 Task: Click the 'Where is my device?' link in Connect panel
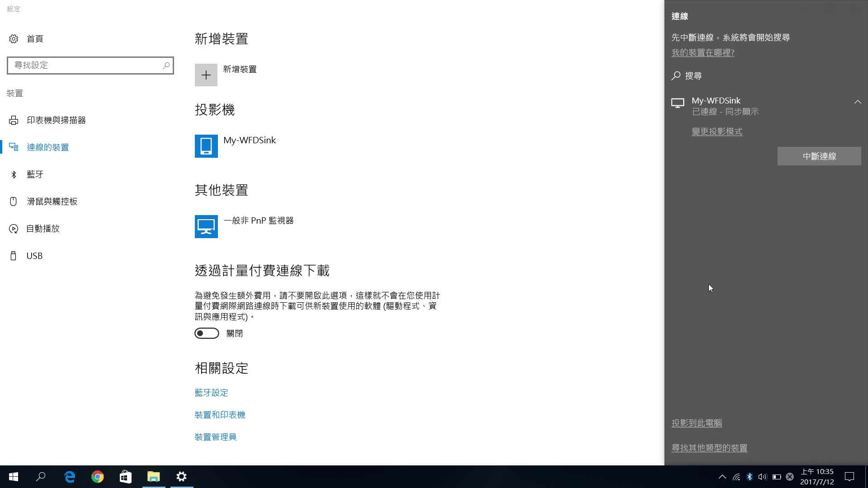(703, 53)
